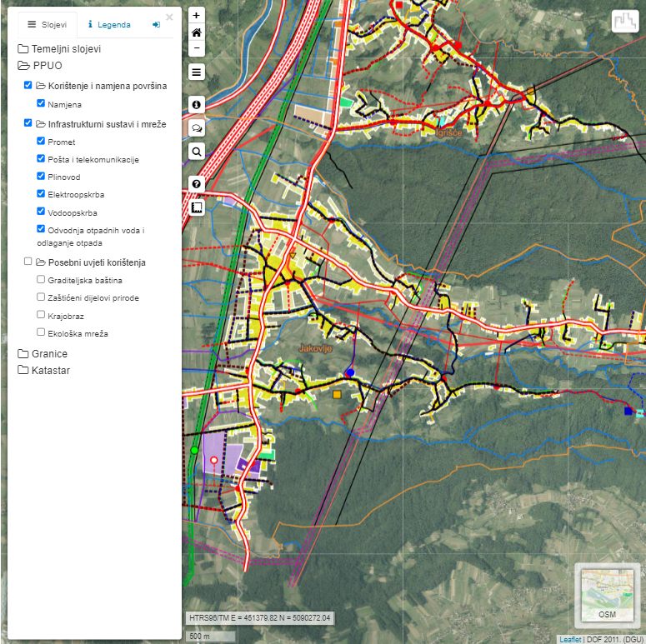Click the login arrow icon

point(156,25)
